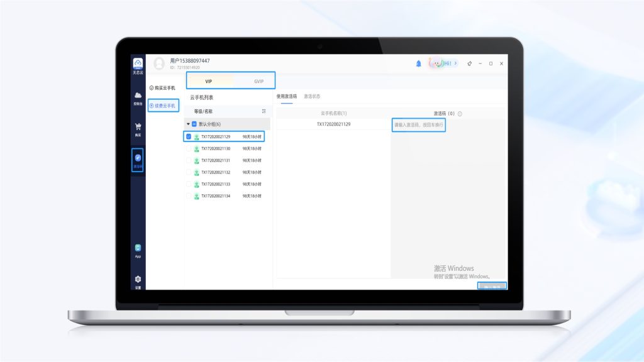The image size is (644, 362).
Task: Click the info icon beside 激活码 header
Action: (x=460, y=114)
